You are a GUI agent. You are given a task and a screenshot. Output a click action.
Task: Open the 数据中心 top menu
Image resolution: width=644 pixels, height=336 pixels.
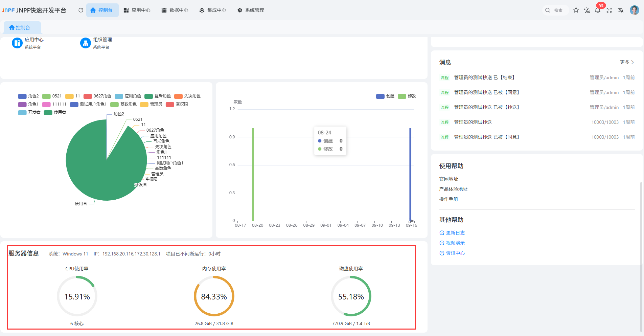tap(175, 10)
